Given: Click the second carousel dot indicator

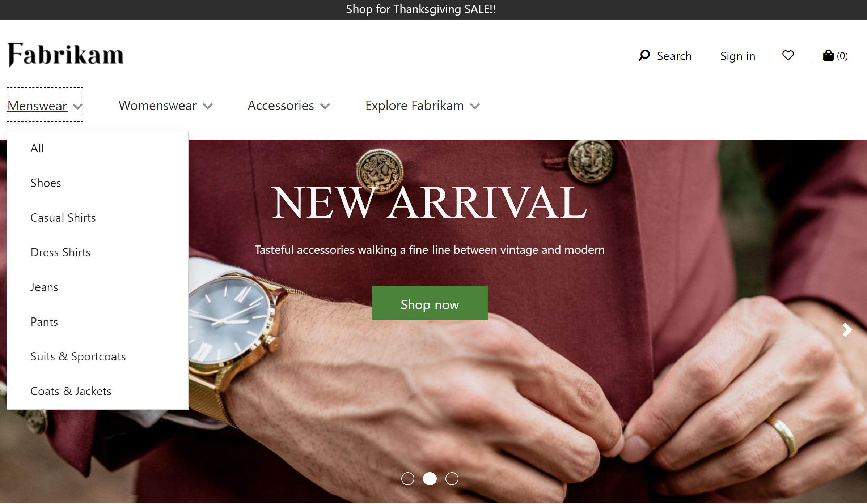Looking at the screenshot, I should pos(430,478).
